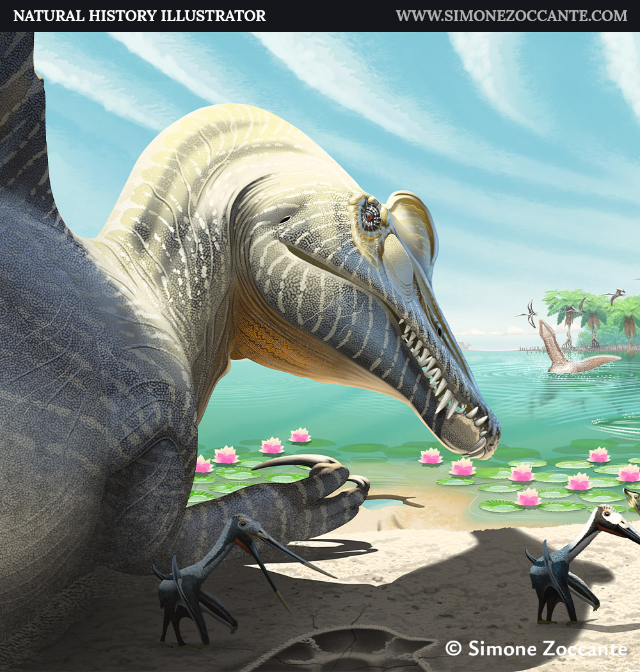The height and width of the screenshot is (672, 640).
Task: Click the dinosaur's small ear opening
Action: 285,220
